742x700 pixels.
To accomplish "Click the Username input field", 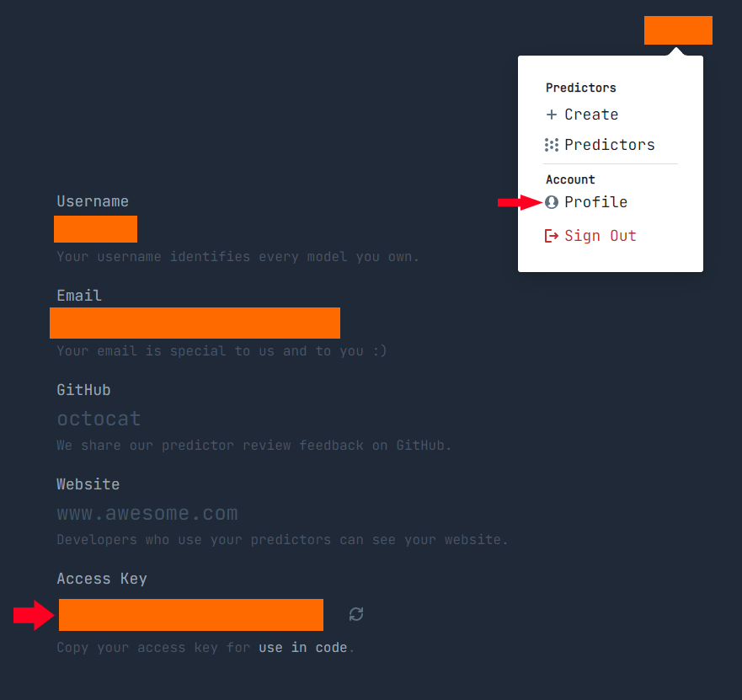I will click(x=95, y=229).
